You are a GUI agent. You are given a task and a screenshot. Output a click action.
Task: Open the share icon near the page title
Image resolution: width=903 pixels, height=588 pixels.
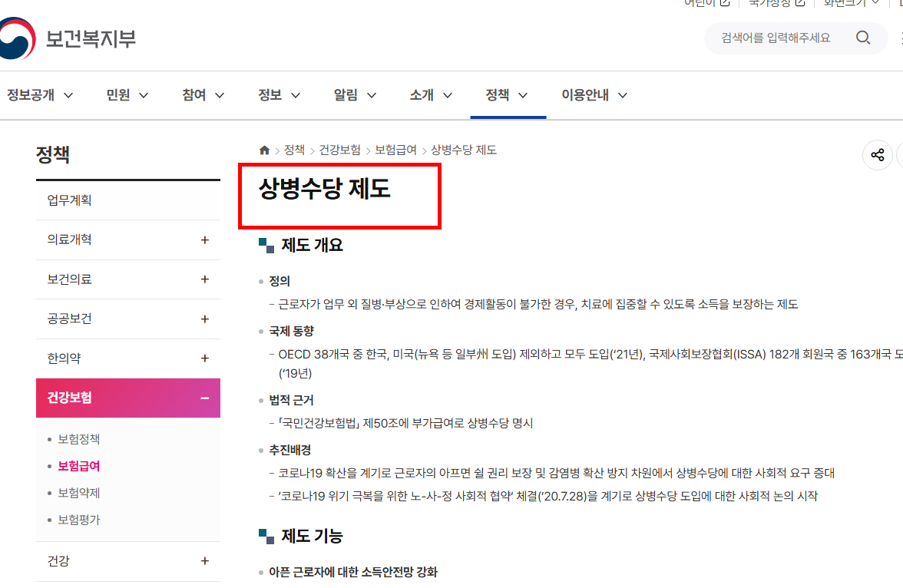[x=877, y=154]
